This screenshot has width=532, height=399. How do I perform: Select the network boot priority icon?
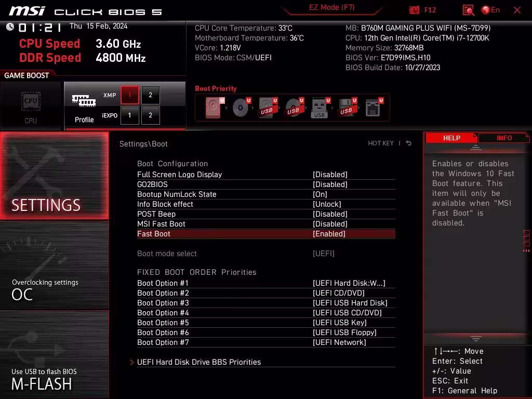tap(374, 107)
